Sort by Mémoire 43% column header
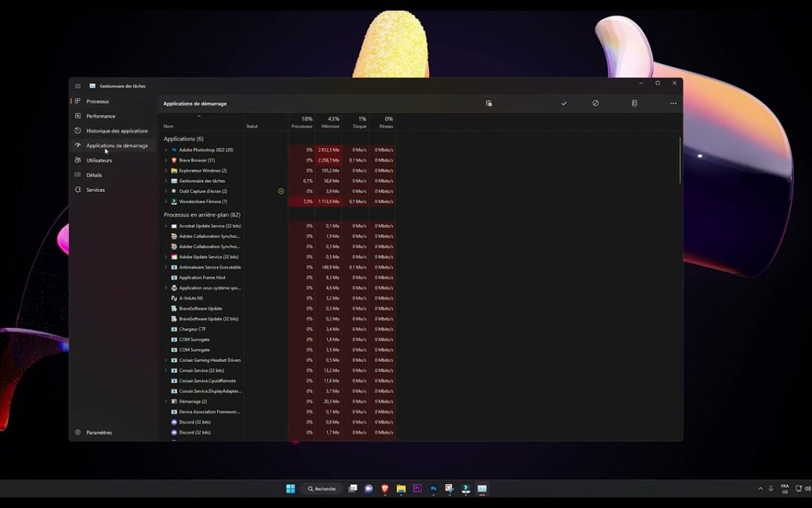 click(329, 123)
